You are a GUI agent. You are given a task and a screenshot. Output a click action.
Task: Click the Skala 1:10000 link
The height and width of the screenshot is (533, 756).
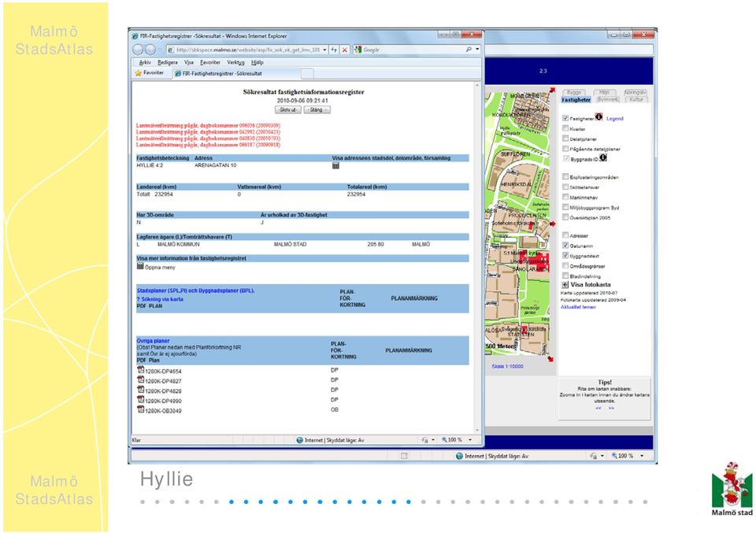point(507,367)
